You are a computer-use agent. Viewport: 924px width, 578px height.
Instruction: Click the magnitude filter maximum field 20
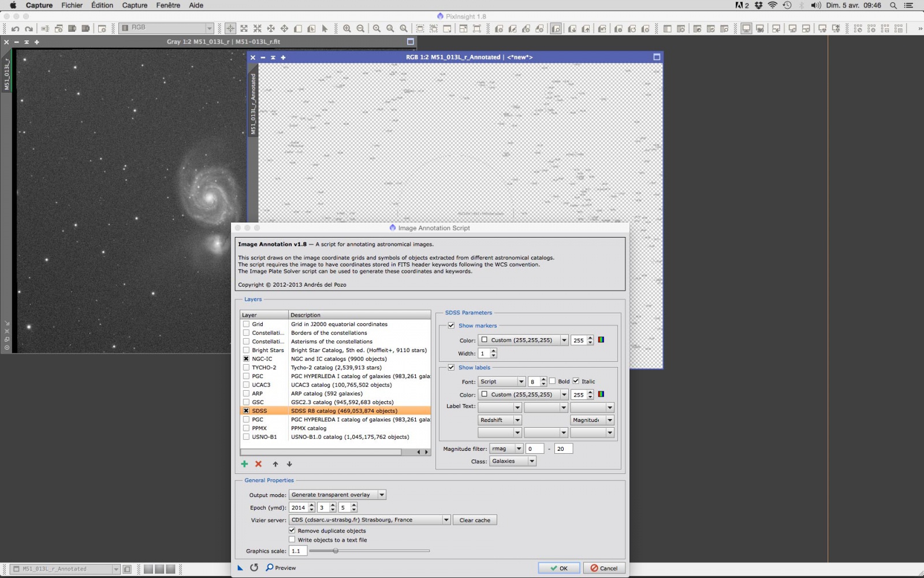tap(563, 449)
